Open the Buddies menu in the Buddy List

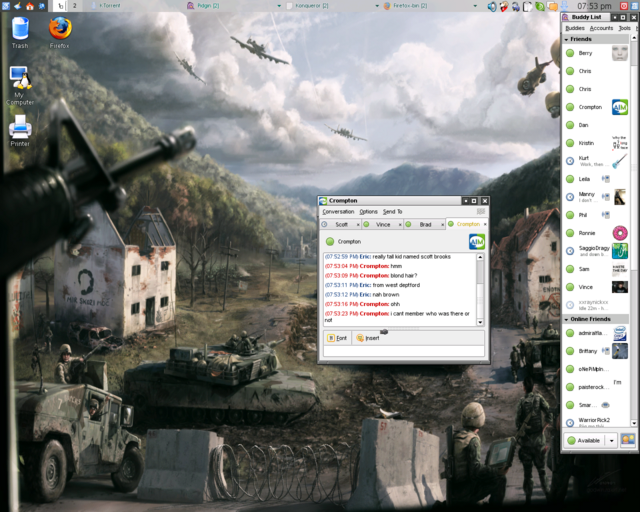click(575, 28)
